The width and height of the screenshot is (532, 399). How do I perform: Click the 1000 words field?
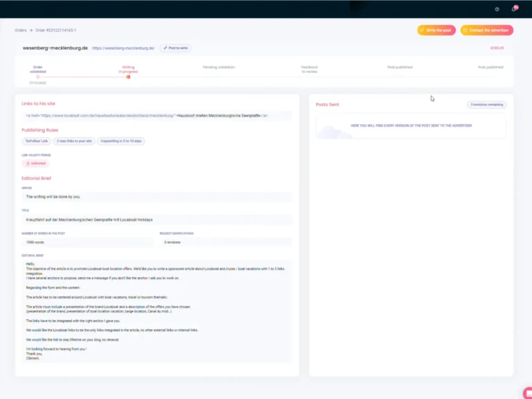(87, 242)
